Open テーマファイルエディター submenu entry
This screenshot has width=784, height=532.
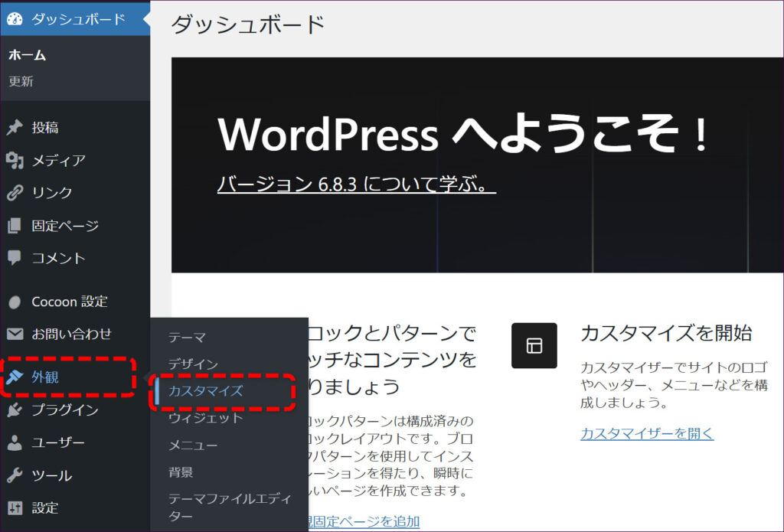tap(229, 507)
